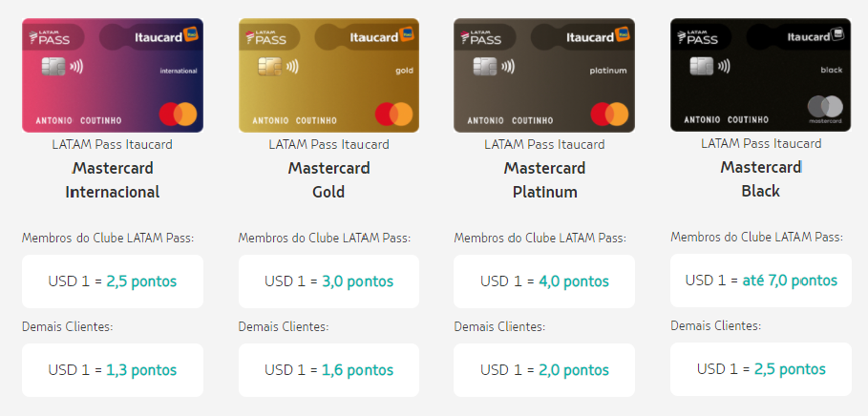
Task: Click the LATAM Pass logo on International card
Action: tap(50, 37)
